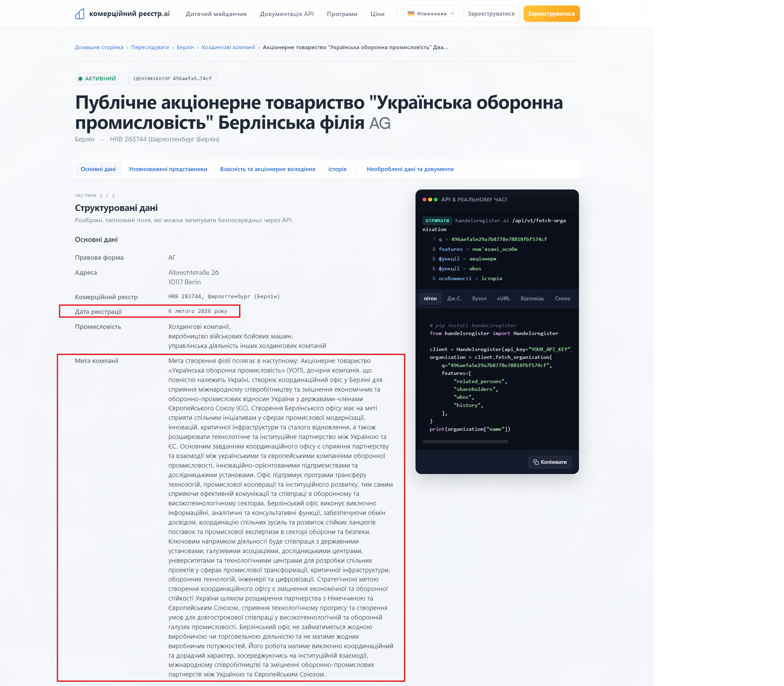Image resolution: width=784 pixels, height=686 pixels.
Task: Click the комерційний реєстр.ai site name
Action: pos(129,14)
